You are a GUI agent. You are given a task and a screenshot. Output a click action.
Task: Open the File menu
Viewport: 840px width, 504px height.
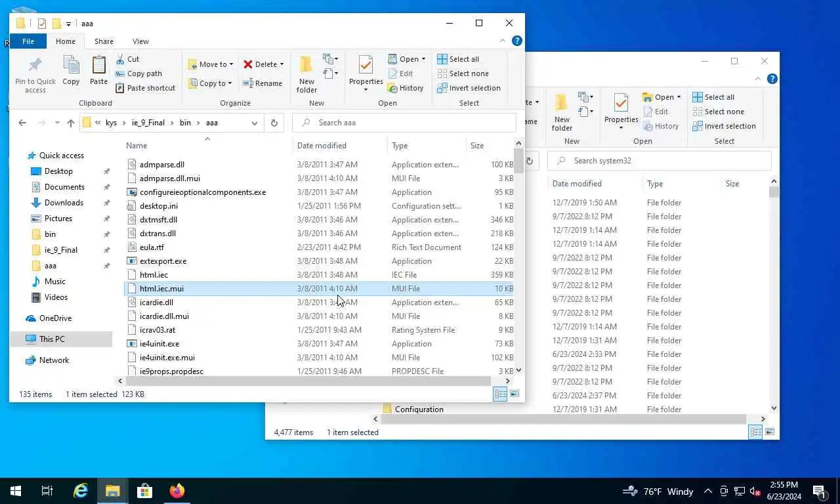coord(28,41)
